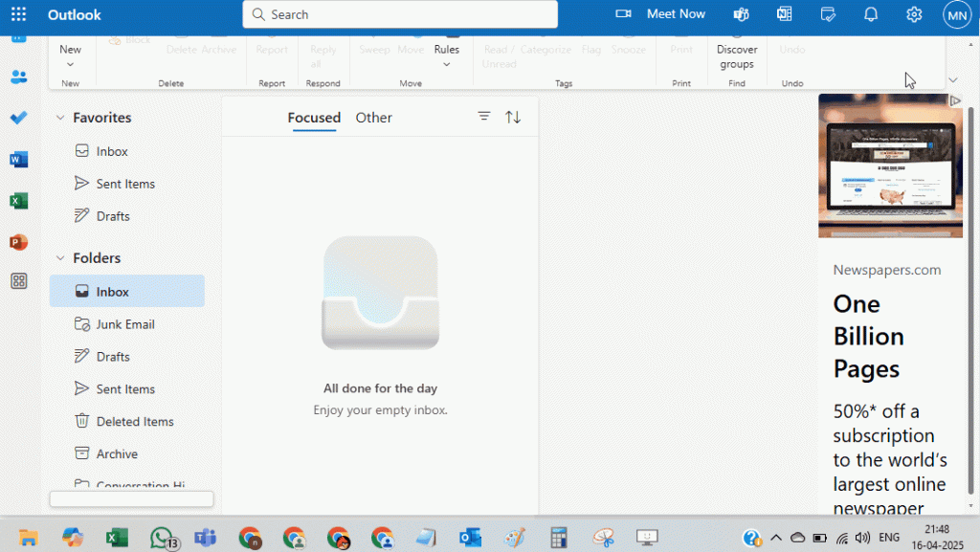The height and width of the screenshot is (552, 980).
Task: Open Teams chat icon in header
Action: click(x=742, y=14)
